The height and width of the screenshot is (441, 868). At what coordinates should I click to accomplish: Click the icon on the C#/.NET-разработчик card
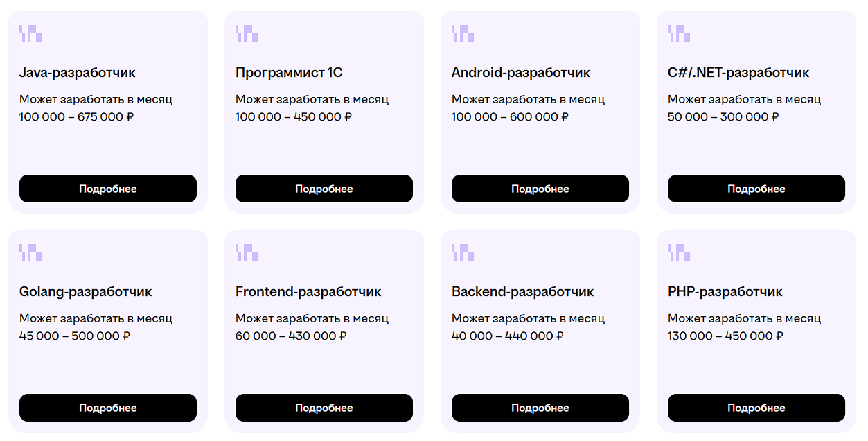tap(679, 33)
